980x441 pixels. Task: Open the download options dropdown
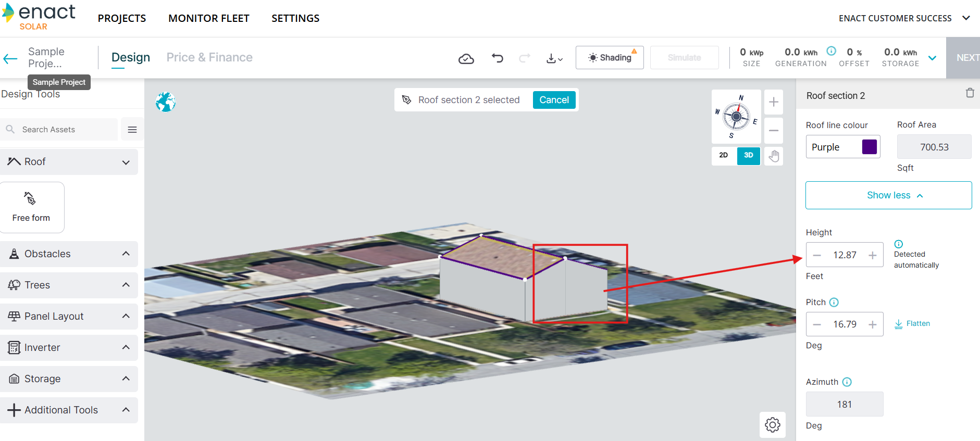554,58
